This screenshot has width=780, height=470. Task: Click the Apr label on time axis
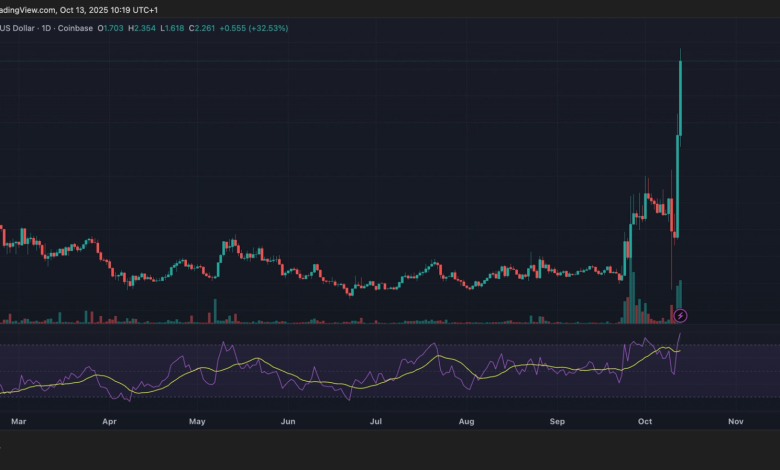click(108, 422)
